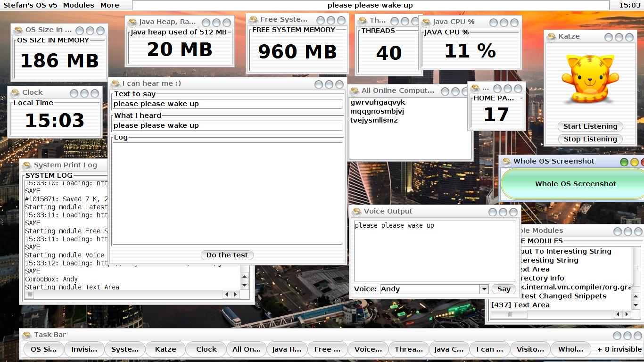Click the title icon of 'I can hear me :)' window
Image resolution: width=644 pixels, height=362 pixels.
click(x=115, y=84)
